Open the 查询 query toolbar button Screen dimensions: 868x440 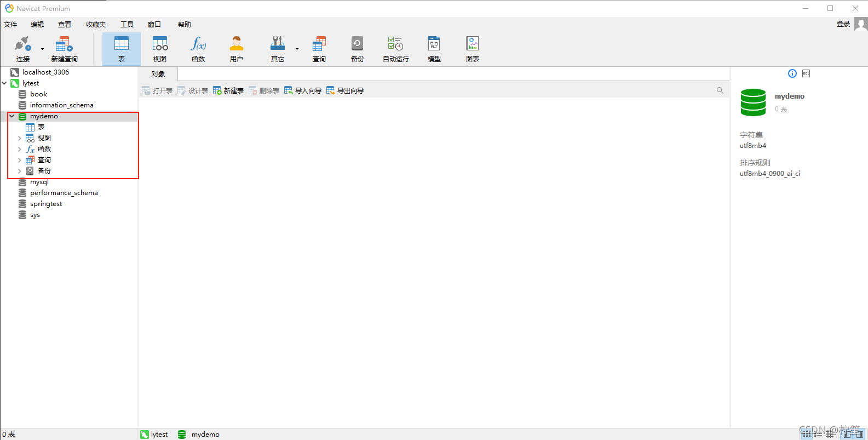[319, 49]
